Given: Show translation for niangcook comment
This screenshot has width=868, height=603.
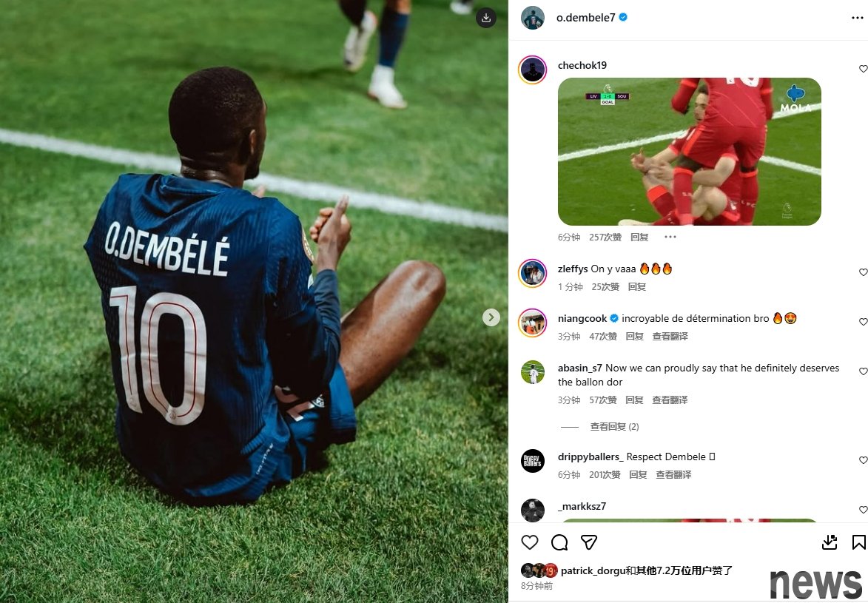Looking at the screenshot, I should (x=670, y=336).
